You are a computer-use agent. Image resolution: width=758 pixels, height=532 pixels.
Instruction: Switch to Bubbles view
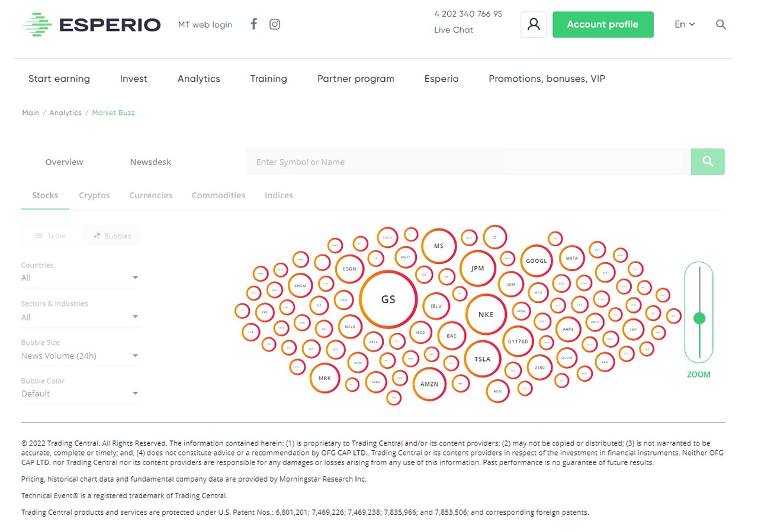[112, 236]
